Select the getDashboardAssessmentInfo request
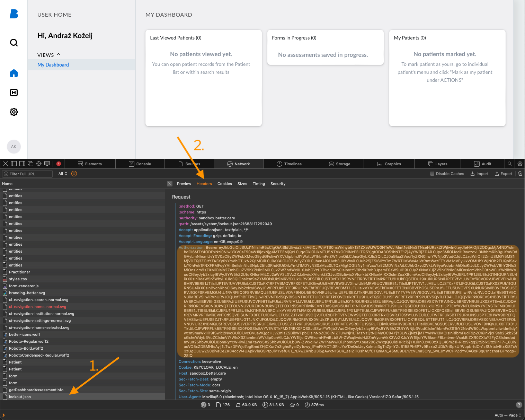This screenshot has height=420, width=525. pos(82,390)
